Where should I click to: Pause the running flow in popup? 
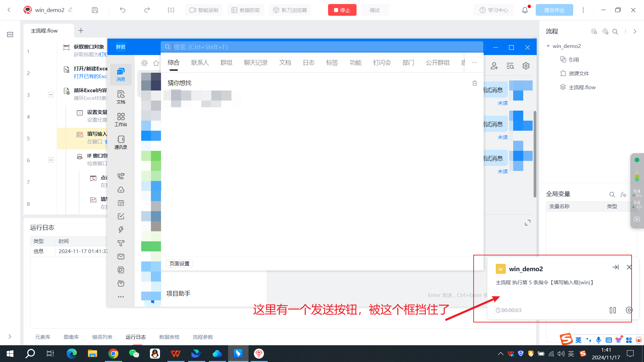[x=612, y=310]
